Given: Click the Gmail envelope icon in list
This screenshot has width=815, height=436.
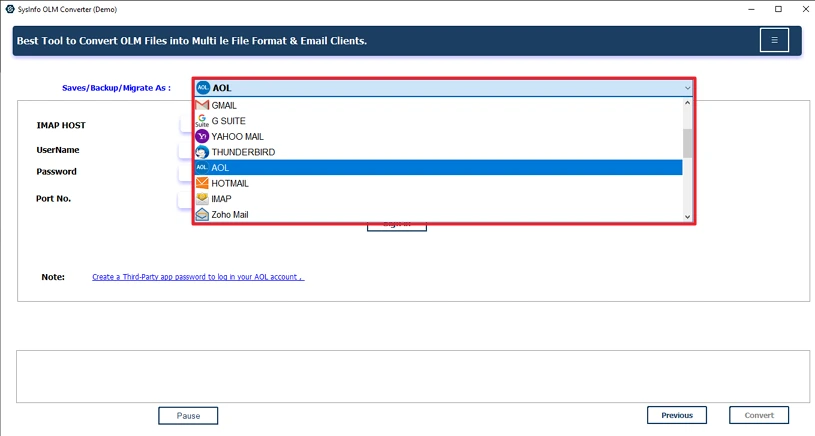Looking at the screenshot, I should click(202, 105).
